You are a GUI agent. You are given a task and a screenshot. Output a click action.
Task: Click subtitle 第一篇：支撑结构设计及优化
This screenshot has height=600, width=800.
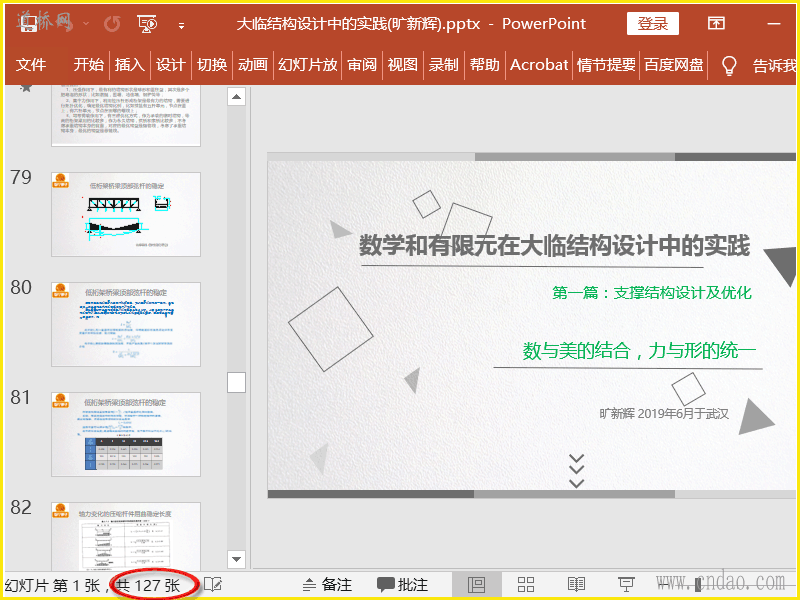pyautogui.click(x=652, y=293)
